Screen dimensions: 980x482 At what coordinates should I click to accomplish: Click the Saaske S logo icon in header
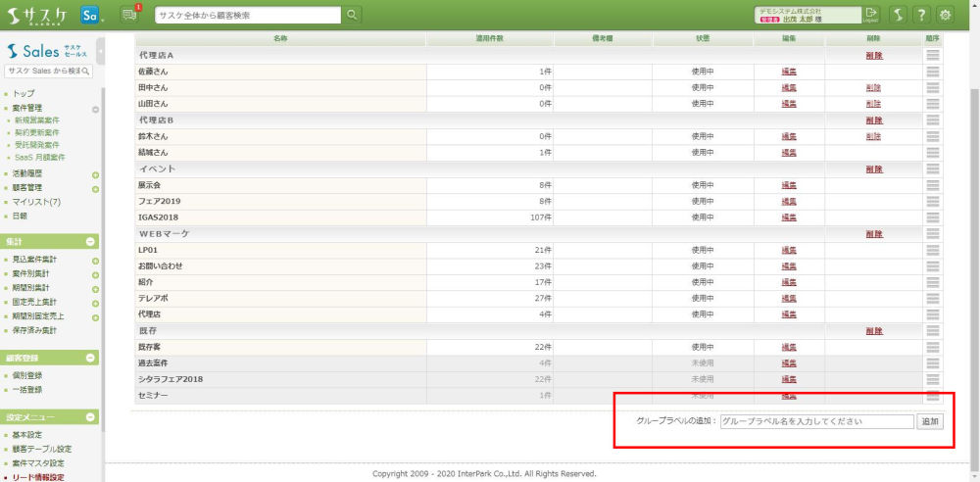click(x=897, y=15)
